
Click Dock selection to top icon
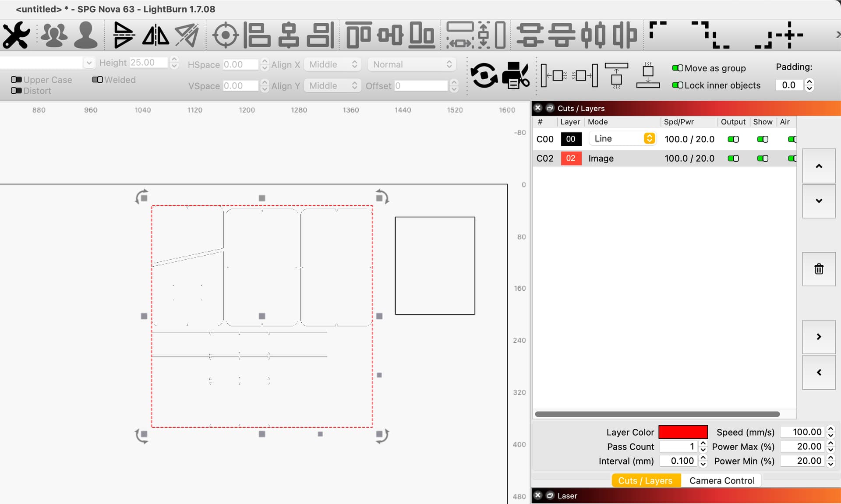pos(616,76)
